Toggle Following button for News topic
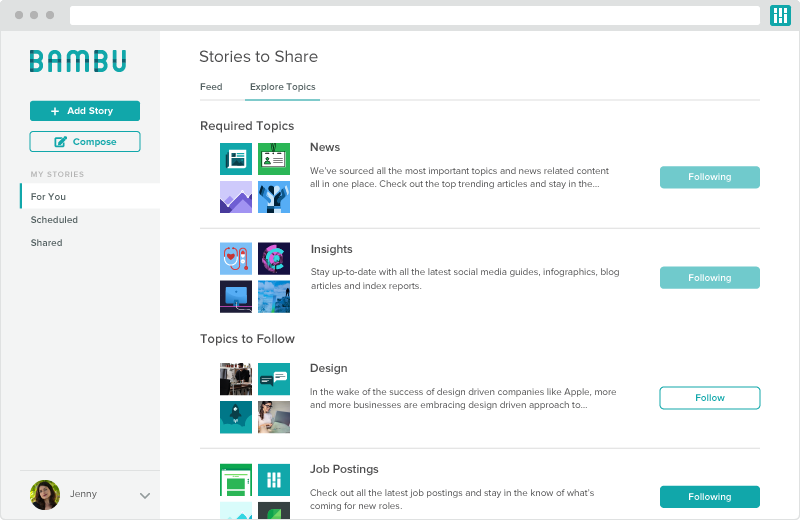 point(710,177)
